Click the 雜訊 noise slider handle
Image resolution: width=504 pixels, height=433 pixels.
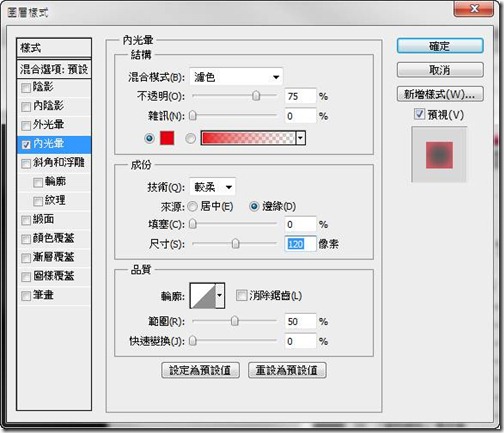[193, 116]
